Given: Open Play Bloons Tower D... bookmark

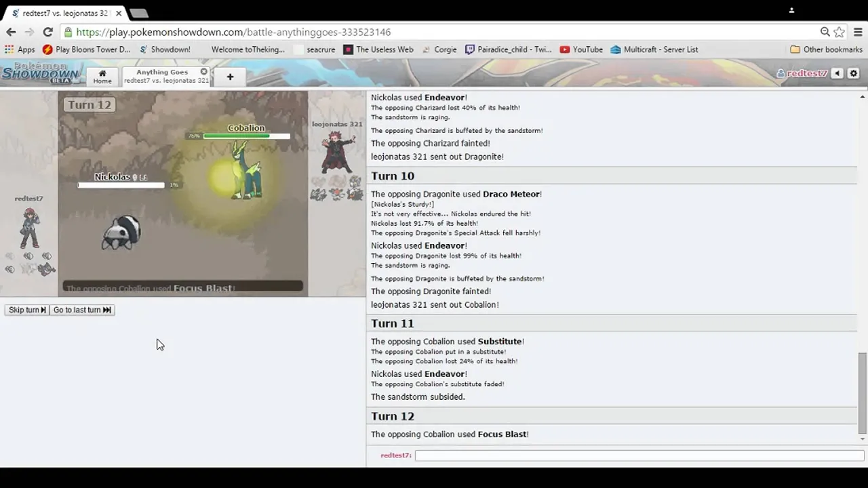Looking at the screenshot, I should pyautogui.click(x=86, y=49).
